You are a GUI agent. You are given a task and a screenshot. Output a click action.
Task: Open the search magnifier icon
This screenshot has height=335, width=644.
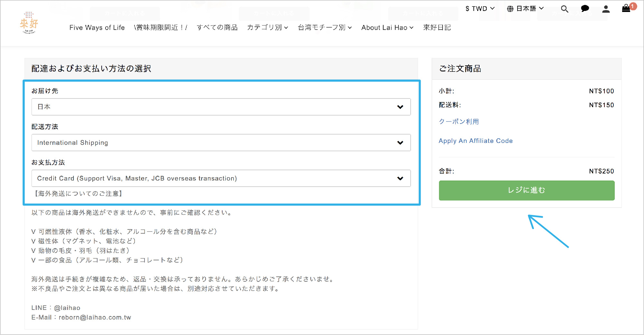pyautogui.click(x=565, y=9)
